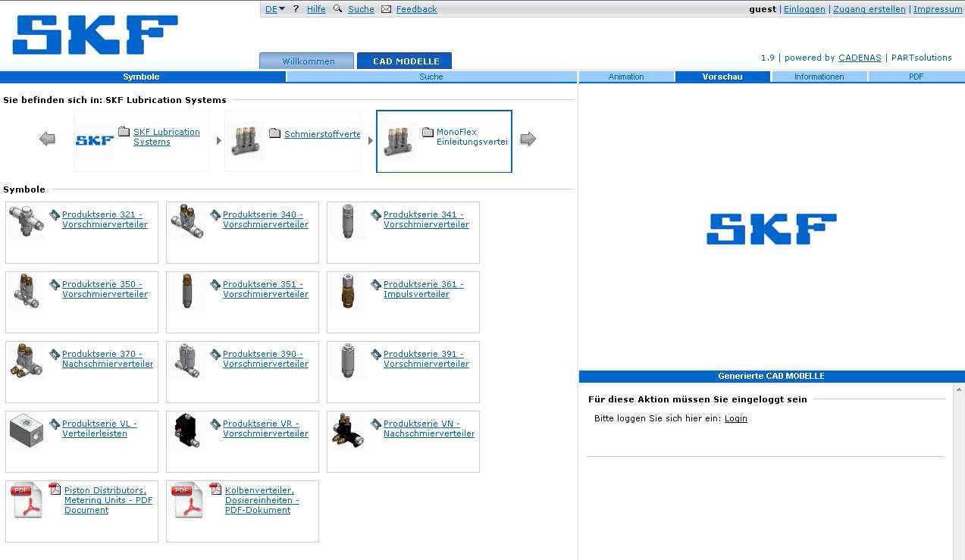Viewport: 965px width, 560px height.
Task: Click the Produktserie VN product thumbnail
Action: (x=348, y=430)
